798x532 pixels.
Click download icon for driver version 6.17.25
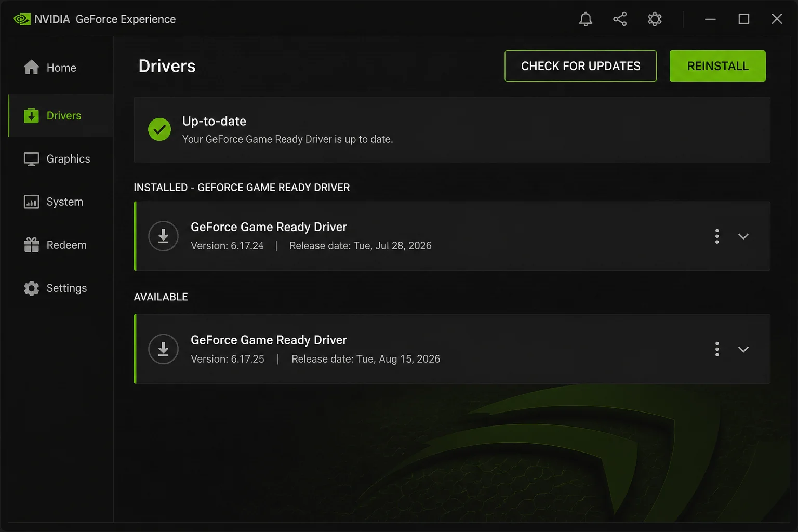click(163, 349)
